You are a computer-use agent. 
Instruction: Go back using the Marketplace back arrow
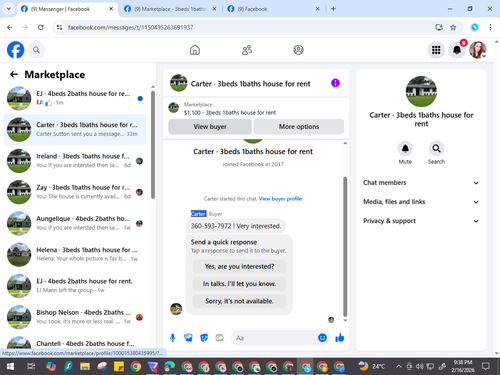(x=14, y=74)
